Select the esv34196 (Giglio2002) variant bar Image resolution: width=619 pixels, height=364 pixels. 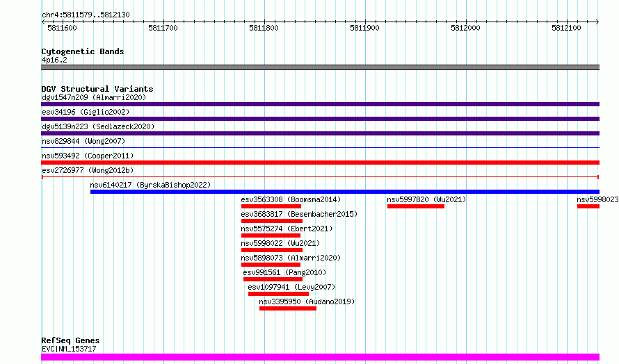(320, 119)
